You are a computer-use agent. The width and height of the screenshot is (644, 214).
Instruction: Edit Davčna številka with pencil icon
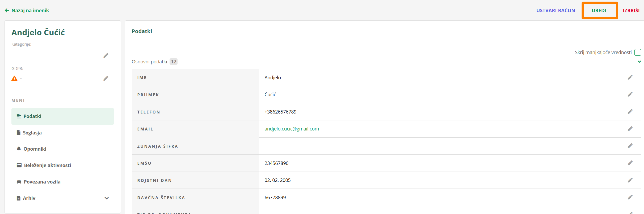coord(630,197)
